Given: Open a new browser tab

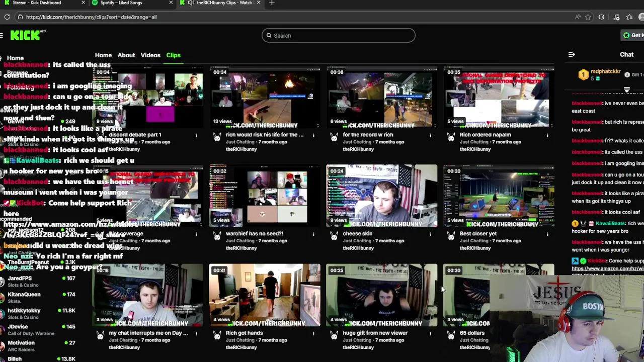Looking at the screenshot, I should pyautogui.click(x=272, y=3).
